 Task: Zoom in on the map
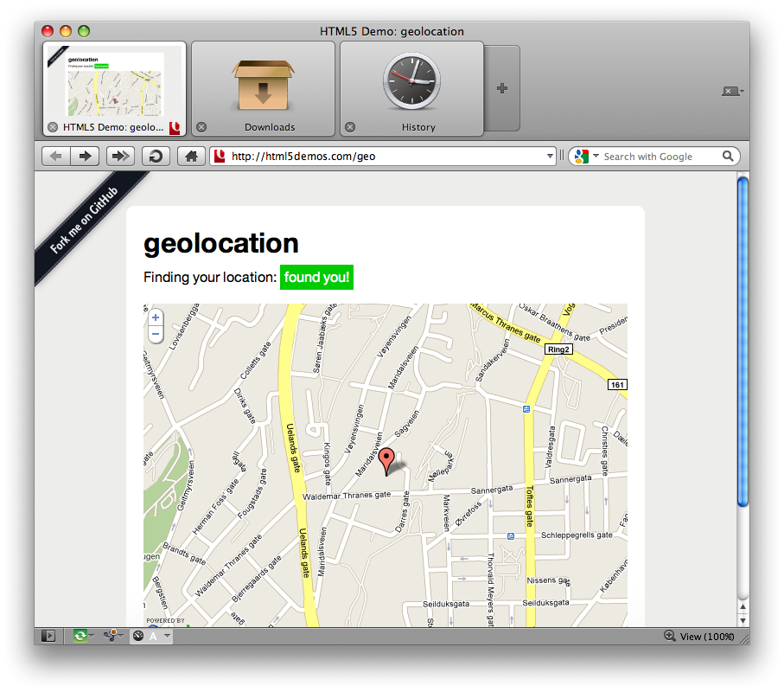(156, 318)
